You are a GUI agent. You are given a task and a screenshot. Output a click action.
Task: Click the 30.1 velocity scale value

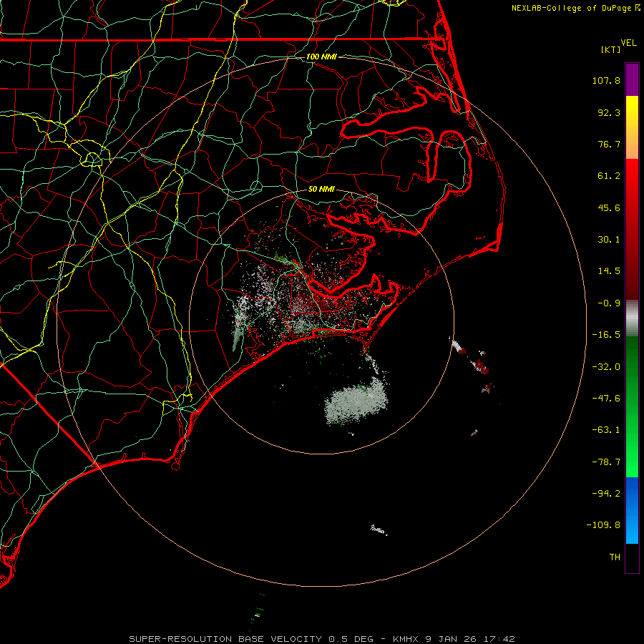[609, 240]
